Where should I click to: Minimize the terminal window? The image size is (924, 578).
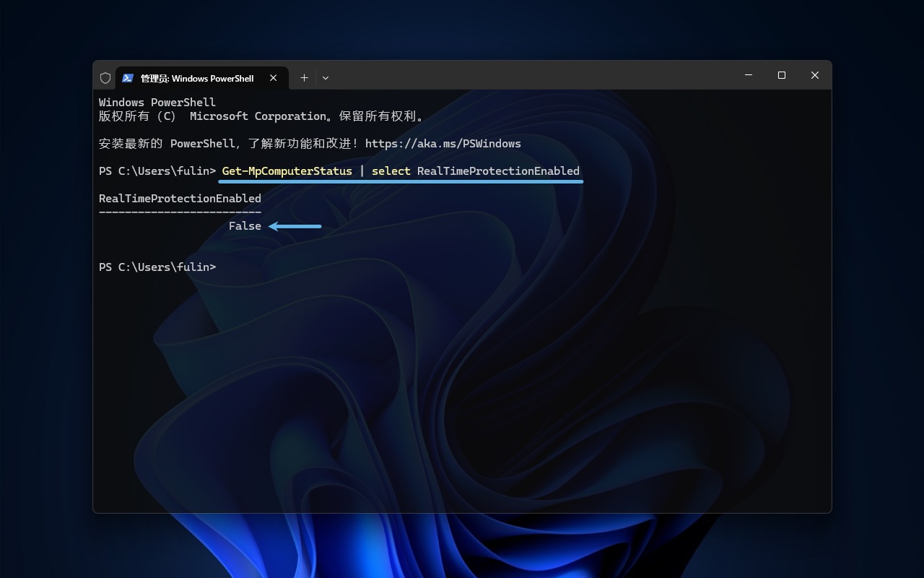[x=748, y=75]
